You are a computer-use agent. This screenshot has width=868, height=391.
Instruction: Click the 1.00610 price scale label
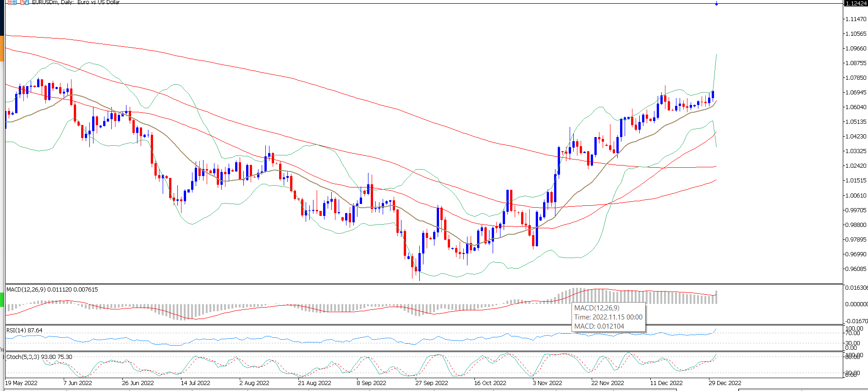click(856, 196)
